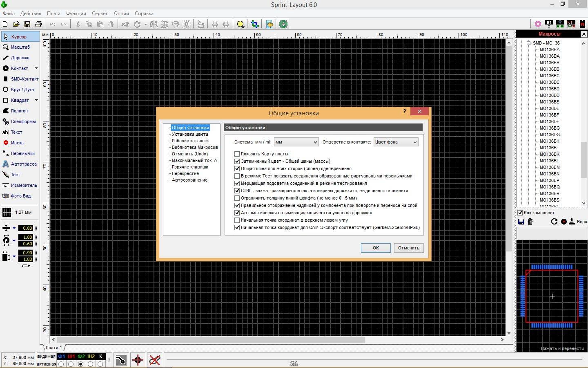Image resolution: width=588 pixels, height=368 pixels.
Task: Open Контакт tool dropdown arrow
Action: pos(36,68)
